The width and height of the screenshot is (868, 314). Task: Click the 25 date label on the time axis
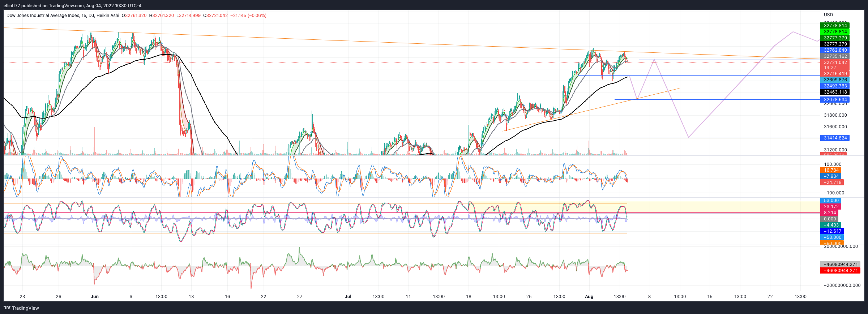(x=529, y=297)
